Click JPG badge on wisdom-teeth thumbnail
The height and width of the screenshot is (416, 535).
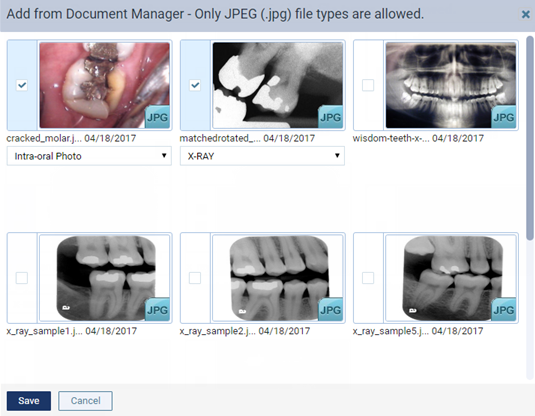pos(503,117)
